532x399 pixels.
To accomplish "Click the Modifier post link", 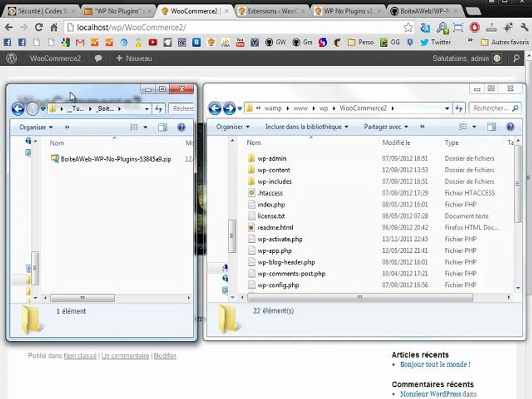I will 165,356.
